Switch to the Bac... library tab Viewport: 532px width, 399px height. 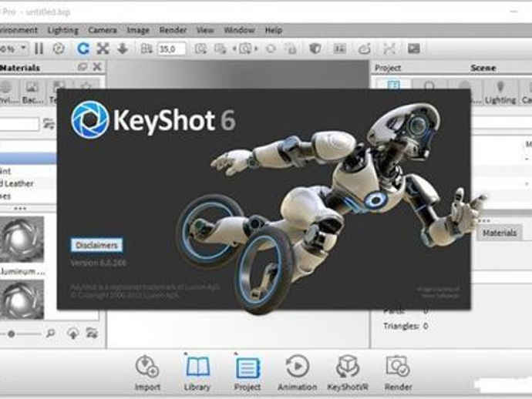(x=32, y=92)
